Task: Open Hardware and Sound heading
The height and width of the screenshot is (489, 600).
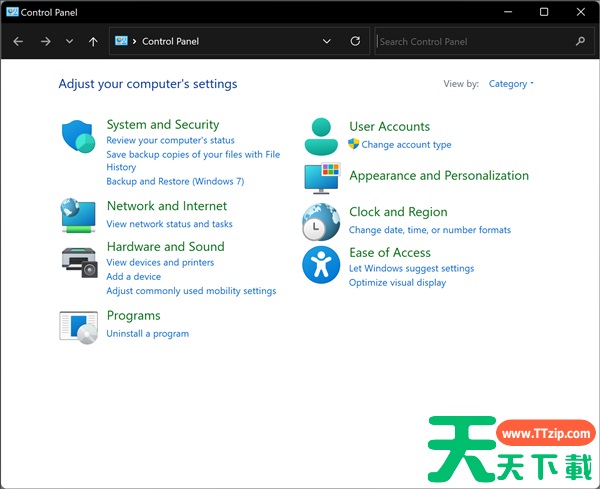Action: click(x=165, y=246)
